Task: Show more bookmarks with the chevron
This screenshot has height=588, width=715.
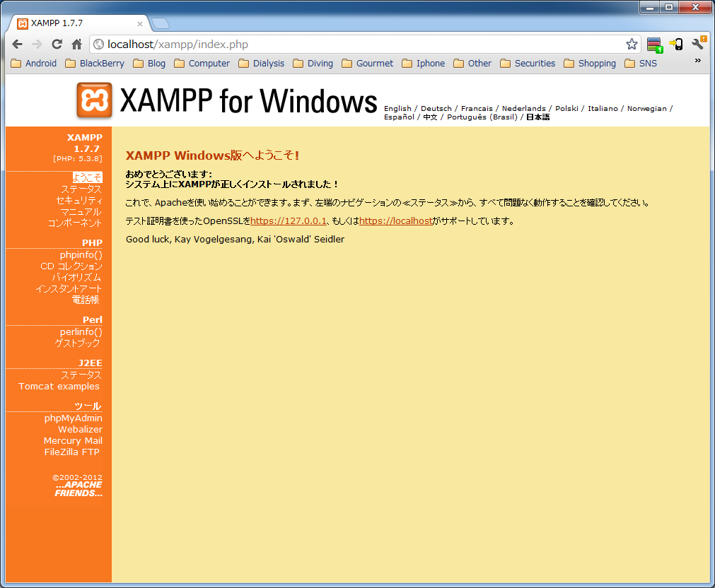Action: coord(697,61)
